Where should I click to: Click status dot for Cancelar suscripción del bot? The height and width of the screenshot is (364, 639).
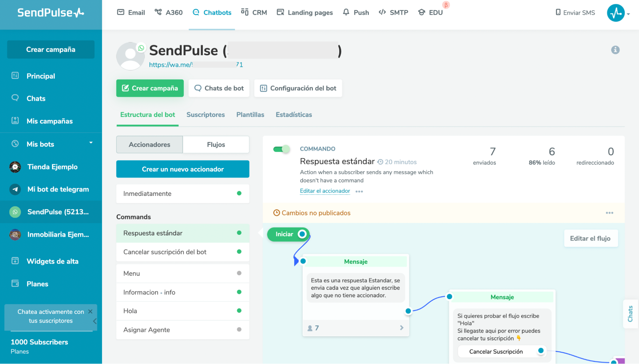[239, 252]
